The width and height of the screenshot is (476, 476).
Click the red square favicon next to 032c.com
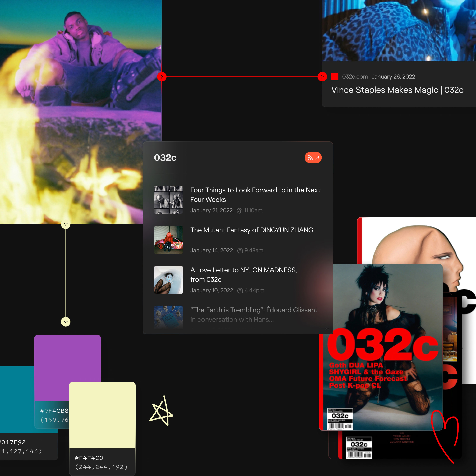335,77
